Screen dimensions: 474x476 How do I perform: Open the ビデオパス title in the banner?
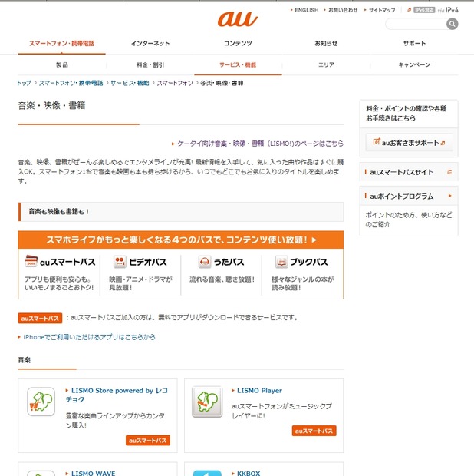[x=148, y=262]
